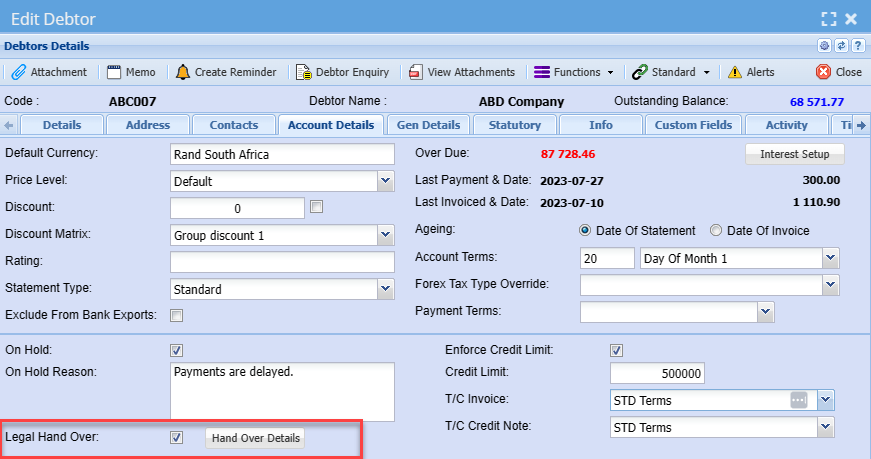
Task: Click the Discount value field
Action: point(237,208)
